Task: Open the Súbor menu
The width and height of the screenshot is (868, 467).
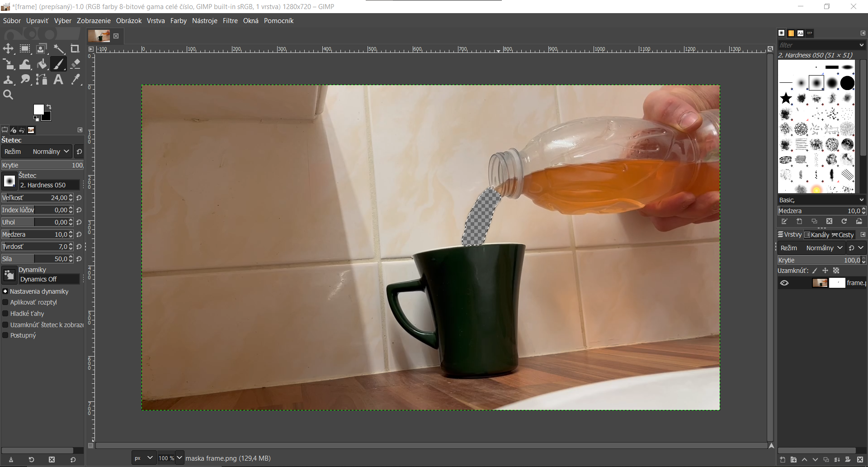Action: click(12, 21)
